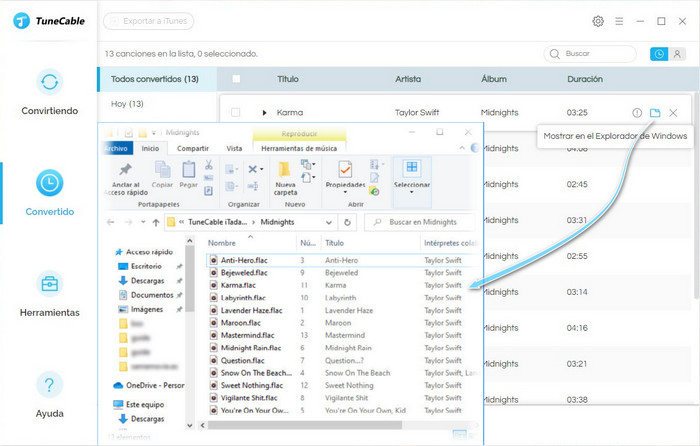Refresh the Midnights folder

pyautogui.click(x=347, y=222)
